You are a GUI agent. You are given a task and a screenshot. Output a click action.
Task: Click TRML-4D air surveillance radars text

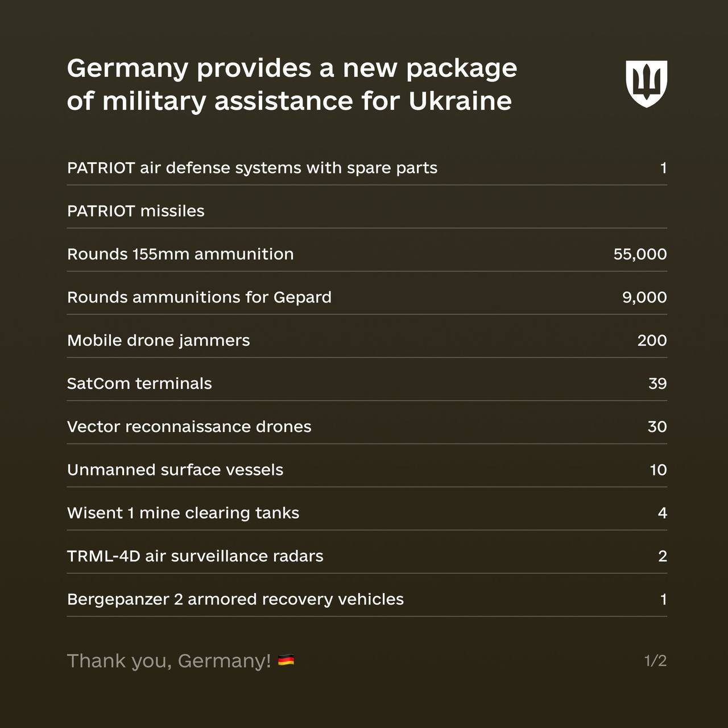(195, 556)
